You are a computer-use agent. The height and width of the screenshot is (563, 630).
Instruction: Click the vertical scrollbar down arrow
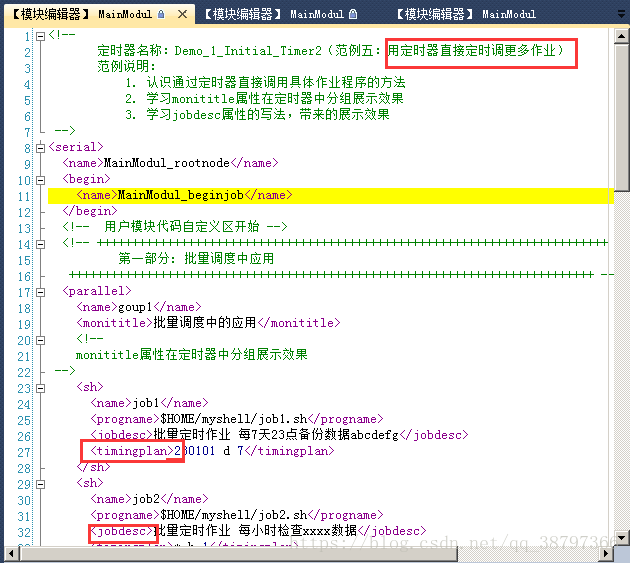(x=622, y=538)
